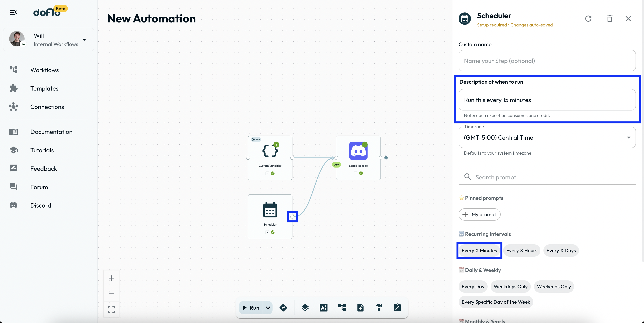This screenshot has width=644, height=323.
Task: Open Connections from the sidebar
Action: [x=47, y=107]
